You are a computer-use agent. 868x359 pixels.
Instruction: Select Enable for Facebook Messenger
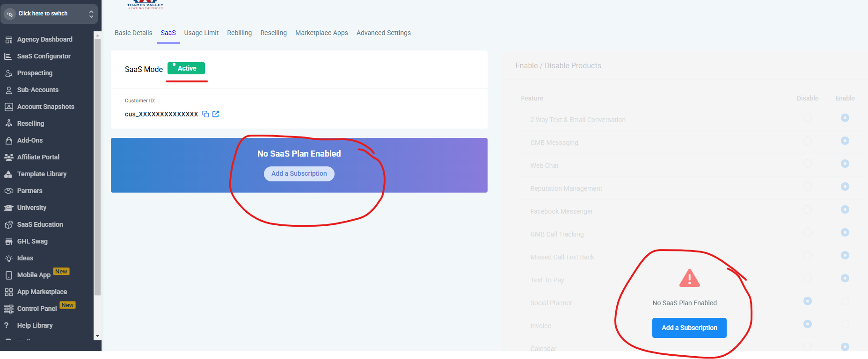tap(845, 209)
